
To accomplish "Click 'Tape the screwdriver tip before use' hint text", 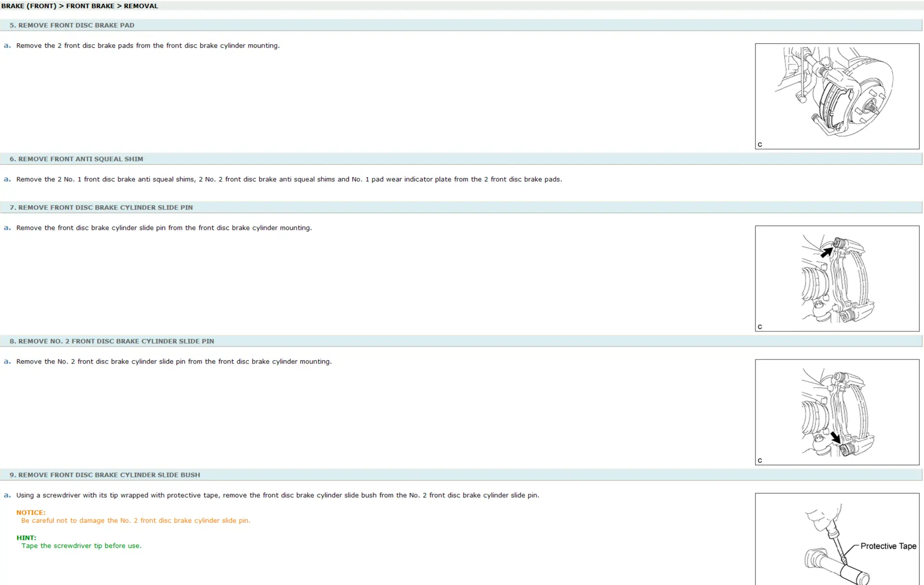I will [x=81, y=546].
